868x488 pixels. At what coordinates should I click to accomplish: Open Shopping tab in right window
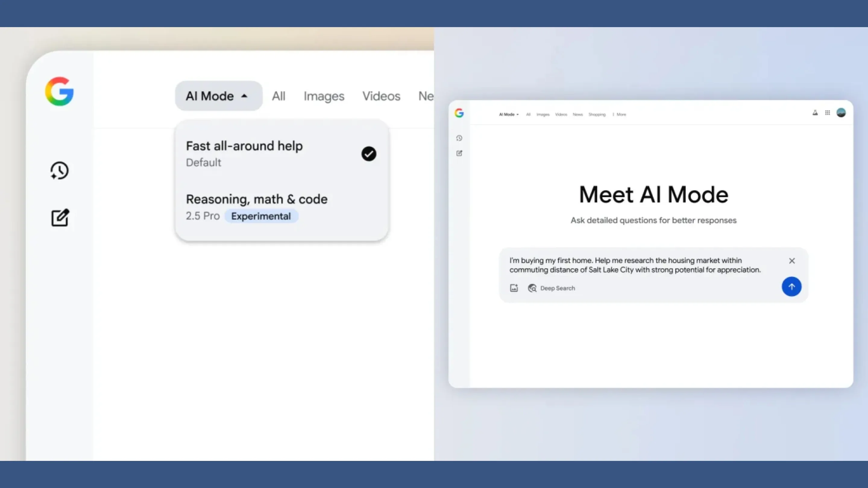click(x=597, y=114)
